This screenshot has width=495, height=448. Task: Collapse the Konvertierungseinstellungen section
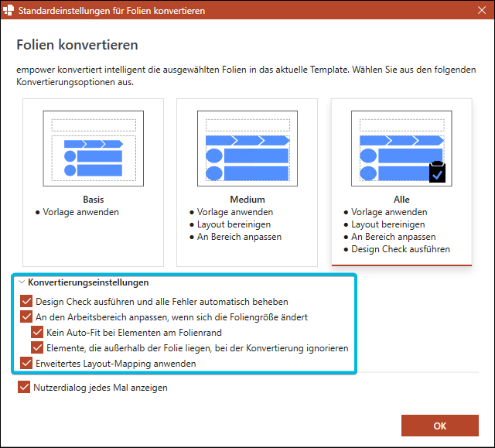coord(22,282)
